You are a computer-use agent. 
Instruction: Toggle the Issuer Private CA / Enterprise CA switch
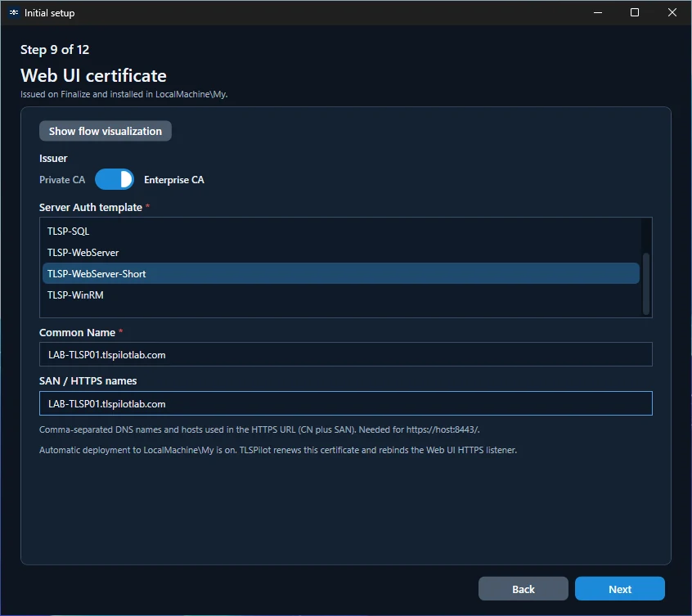pos(115,179)
